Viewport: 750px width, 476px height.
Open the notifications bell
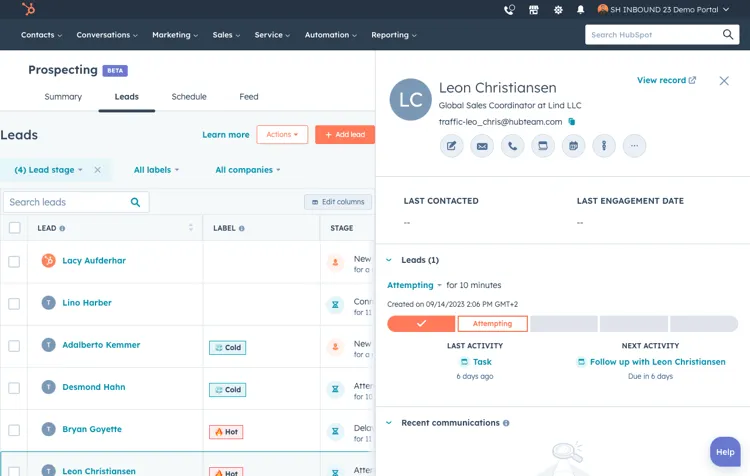click(x=581, y=10)
